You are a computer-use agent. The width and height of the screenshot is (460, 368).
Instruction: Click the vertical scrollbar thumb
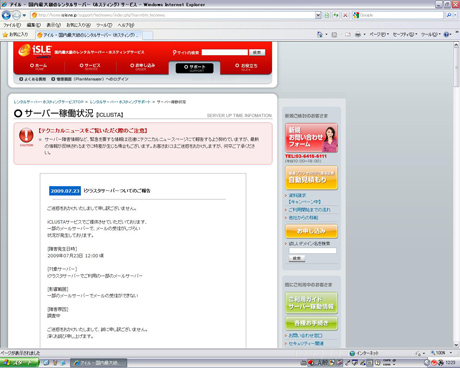(x=456, y=67)
